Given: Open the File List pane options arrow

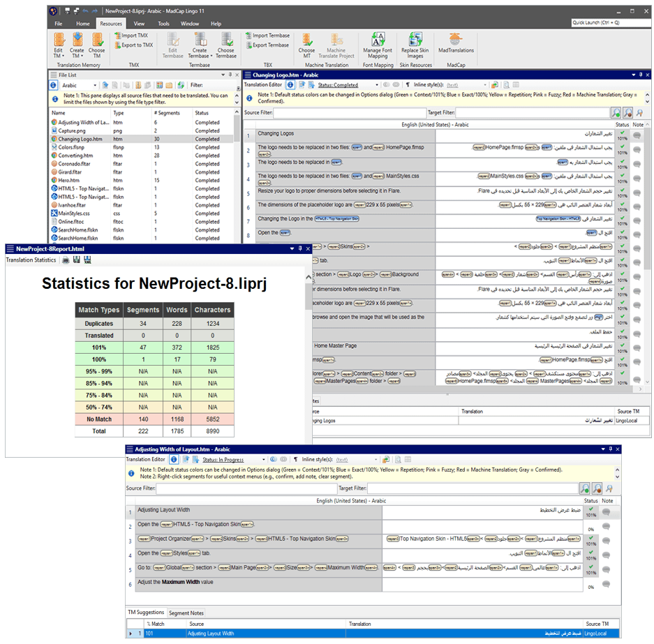Looking at the screenshot, I should tap(223, 75).
